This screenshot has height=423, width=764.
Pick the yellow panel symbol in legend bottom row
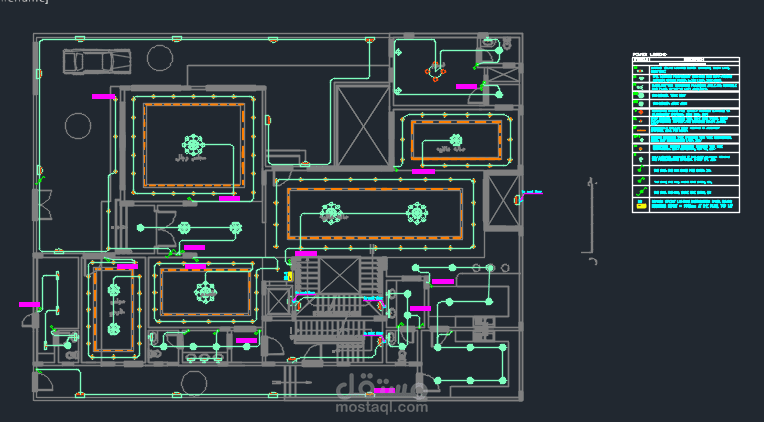pyautogui.click(x=641, y=206)
